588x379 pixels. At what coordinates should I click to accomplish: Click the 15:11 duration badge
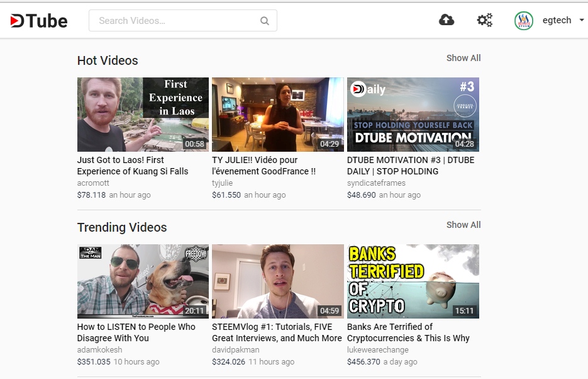pos(464,311)
